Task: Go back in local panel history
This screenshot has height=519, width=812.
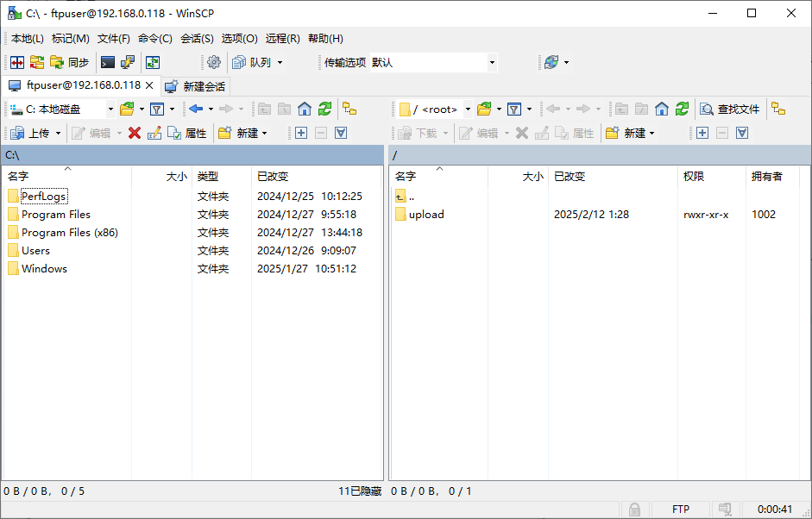Action: coord(196,109)
